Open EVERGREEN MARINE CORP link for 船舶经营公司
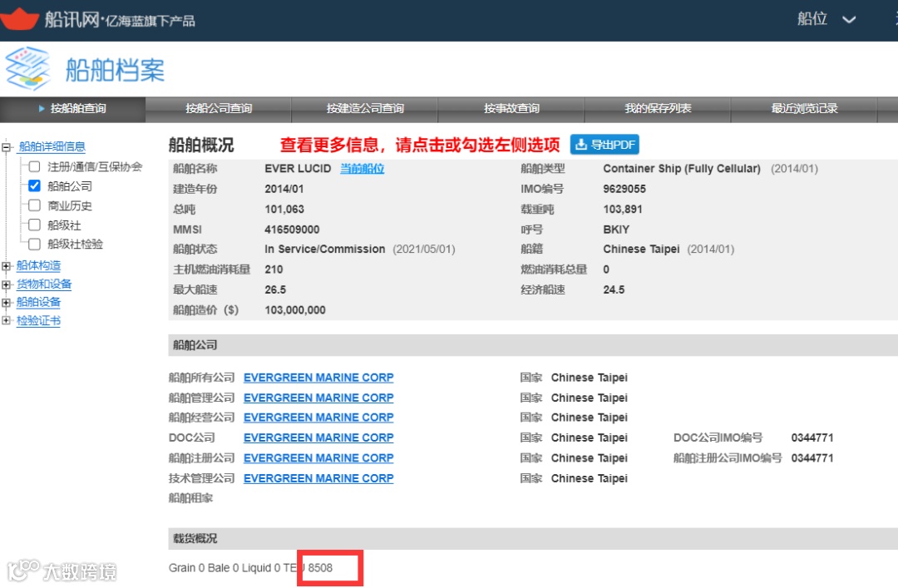The image size is (898, 588). tap(318, 418)
